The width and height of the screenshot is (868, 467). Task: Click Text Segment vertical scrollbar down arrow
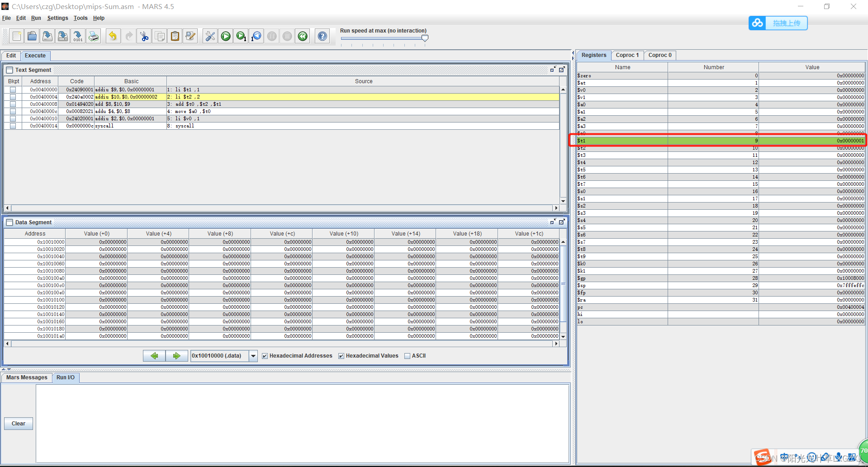coord(563,201)
